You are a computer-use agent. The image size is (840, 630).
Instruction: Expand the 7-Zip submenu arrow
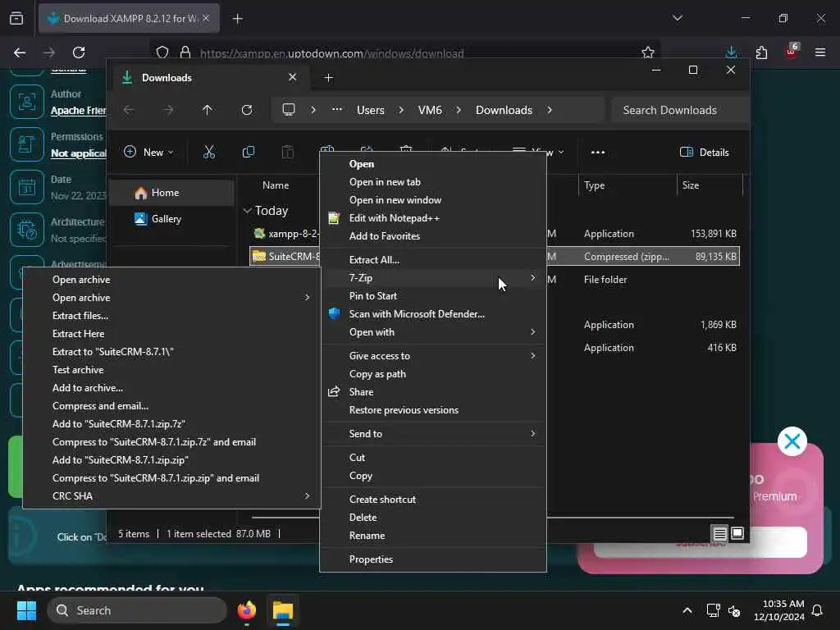pos(532,277)
